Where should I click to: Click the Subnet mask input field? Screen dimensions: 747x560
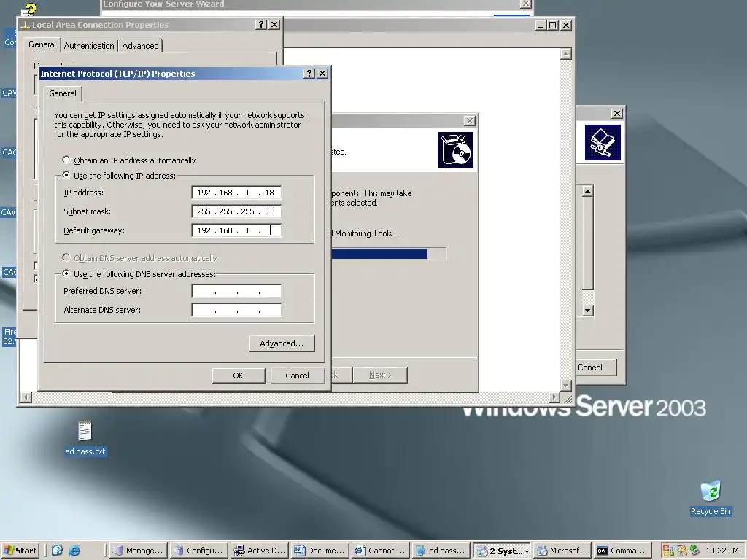click(x=236, y=211)
